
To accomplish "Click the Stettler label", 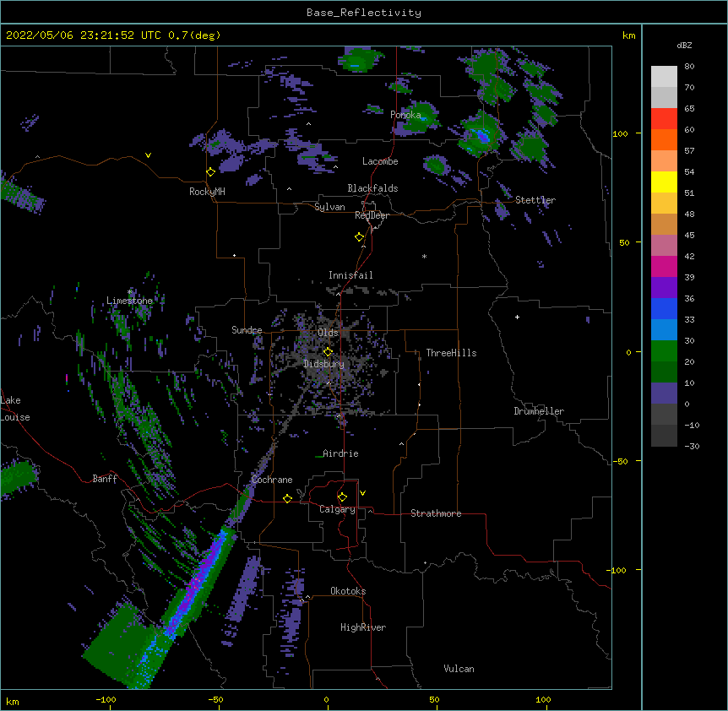I will 535,200.
